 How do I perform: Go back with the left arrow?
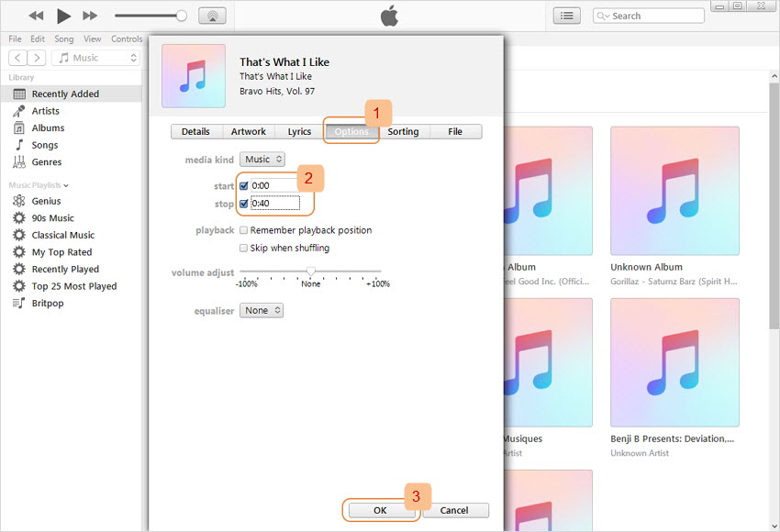[17, 58]
